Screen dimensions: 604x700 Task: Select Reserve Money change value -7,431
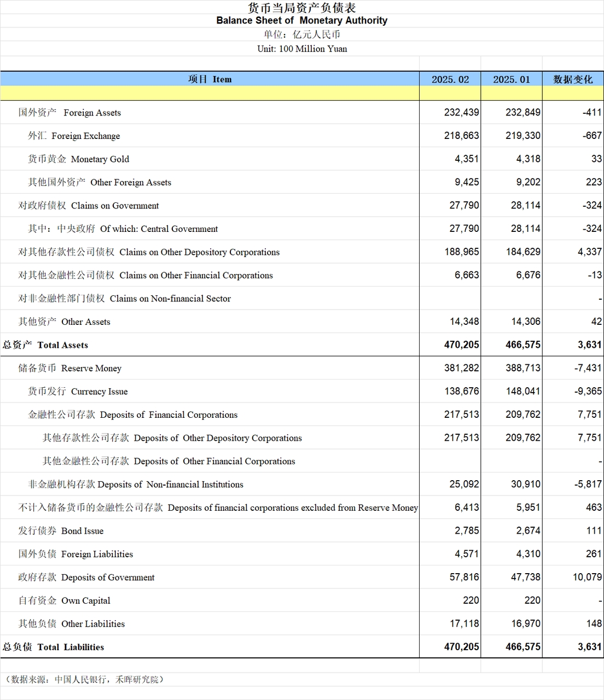588,369
